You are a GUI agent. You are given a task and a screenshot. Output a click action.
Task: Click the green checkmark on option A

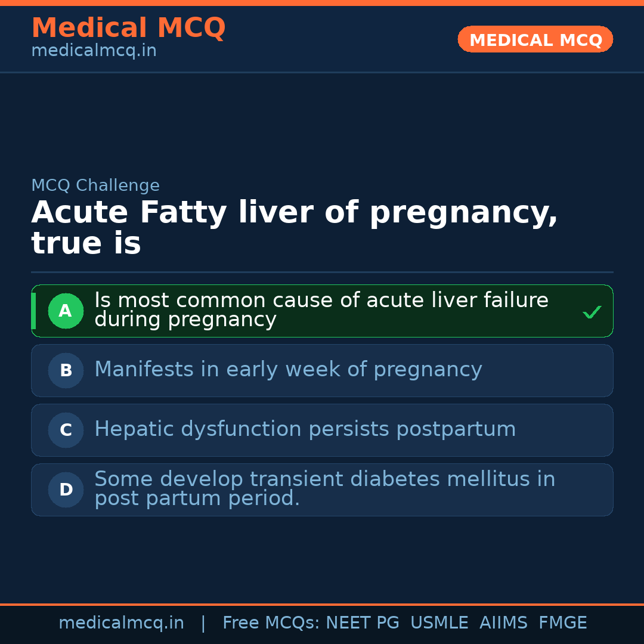coord(592,312)
